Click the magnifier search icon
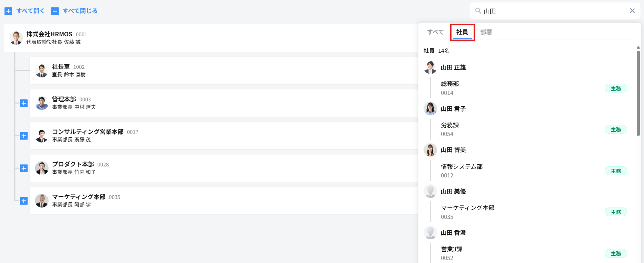Screen dimensions: 644x263 [x=478, y=11]
